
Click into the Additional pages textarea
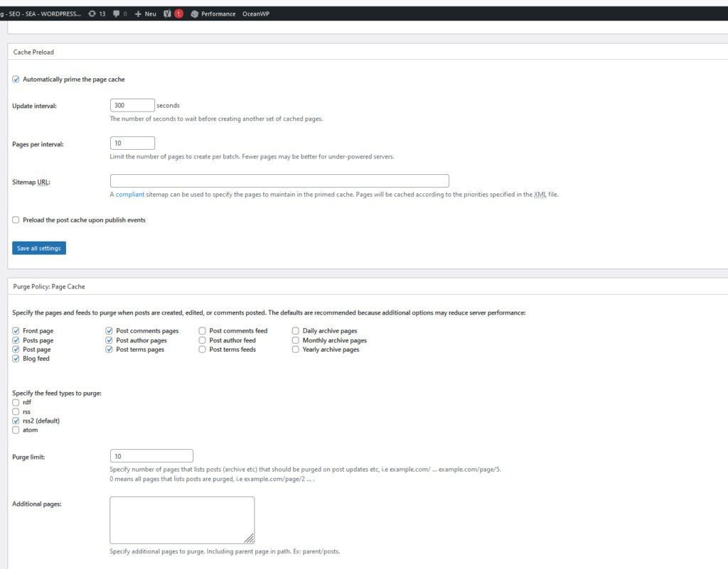(x=182, y=520)
